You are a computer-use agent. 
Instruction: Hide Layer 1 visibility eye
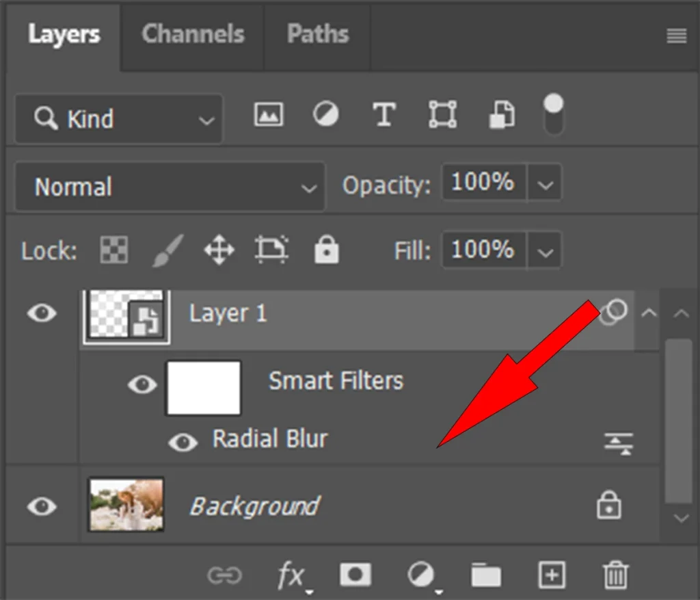[42, 314]
